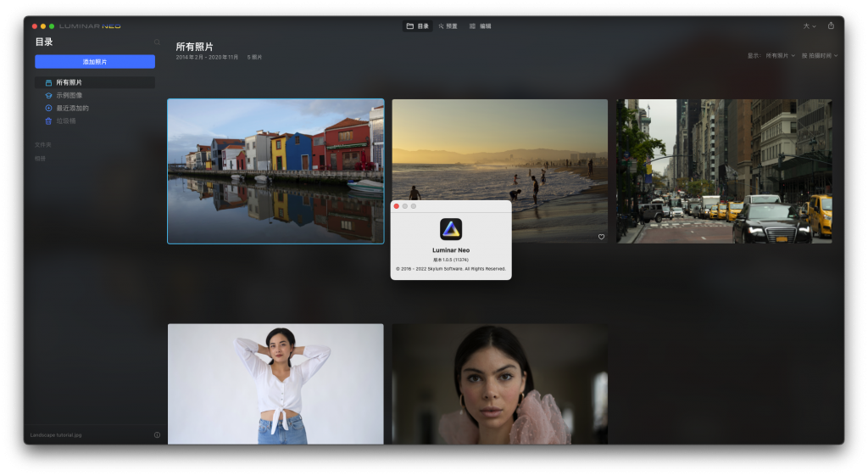
Task: Click the 5 照片 photo count
Action: pos(254,57)
